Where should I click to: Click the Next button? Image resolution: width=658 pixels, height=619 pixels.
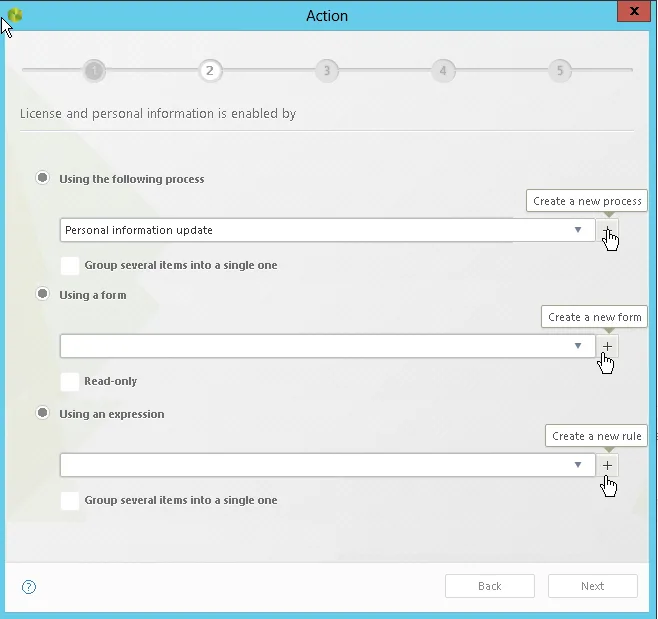coord(593,586)
